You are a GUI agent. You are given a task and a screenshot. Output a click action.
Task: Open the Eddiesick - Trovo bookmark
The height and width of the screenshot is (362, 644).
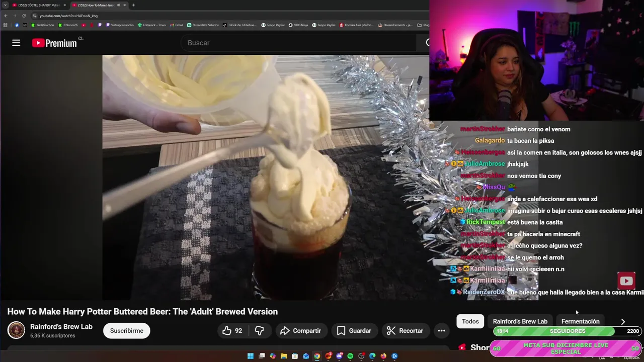[151, 25]
